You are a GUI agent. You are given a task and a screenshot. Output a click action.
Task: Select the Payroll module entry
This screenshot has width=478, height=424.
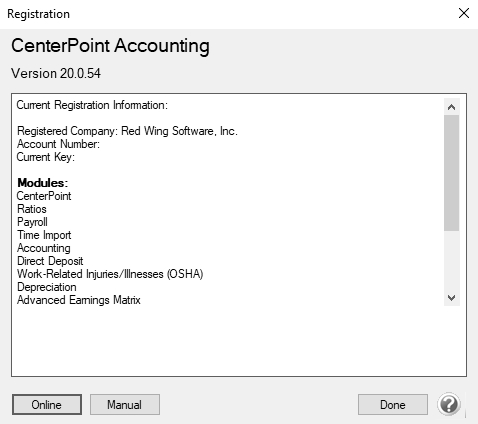pyautogui.click(x=32, y=222)
